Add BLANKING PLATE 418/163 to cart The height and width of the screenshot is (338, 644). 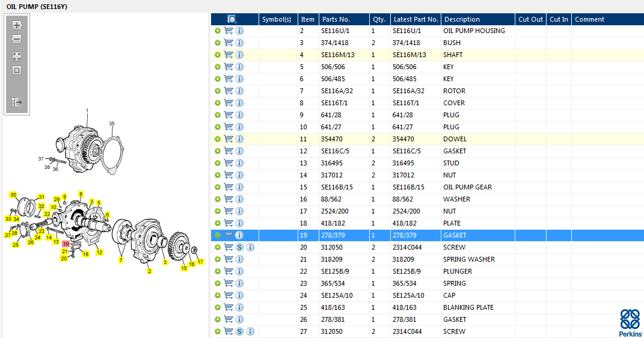[x=228, y=307]
